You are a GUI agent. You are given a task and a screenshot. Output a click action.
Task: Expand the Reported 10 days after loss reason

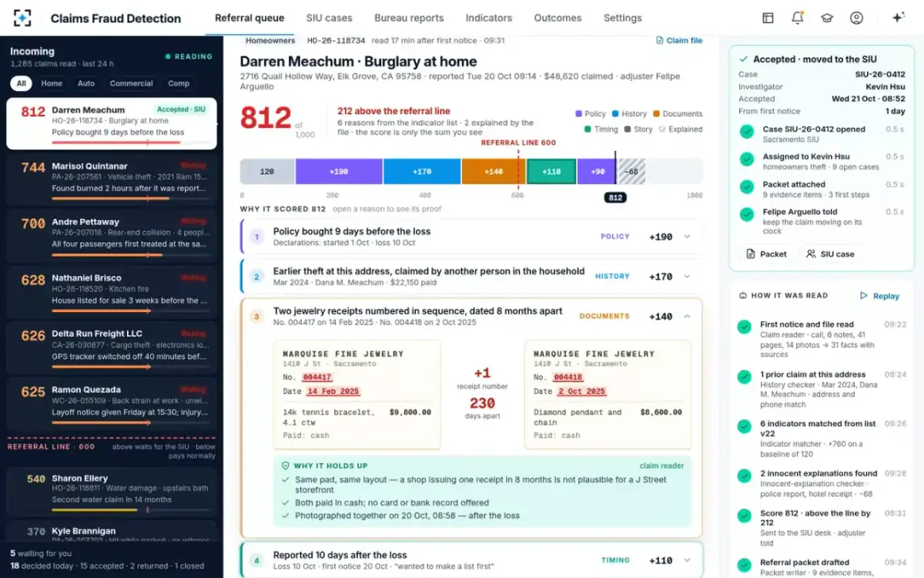688,560
